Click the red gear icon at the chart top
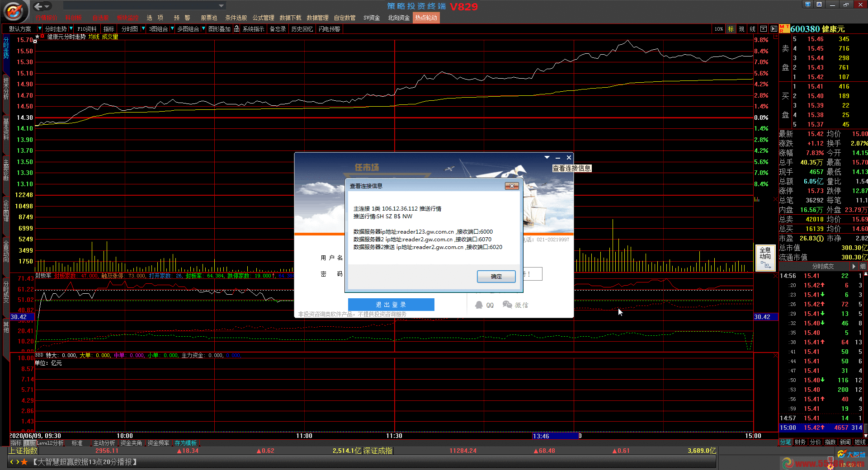 [42, 36]
